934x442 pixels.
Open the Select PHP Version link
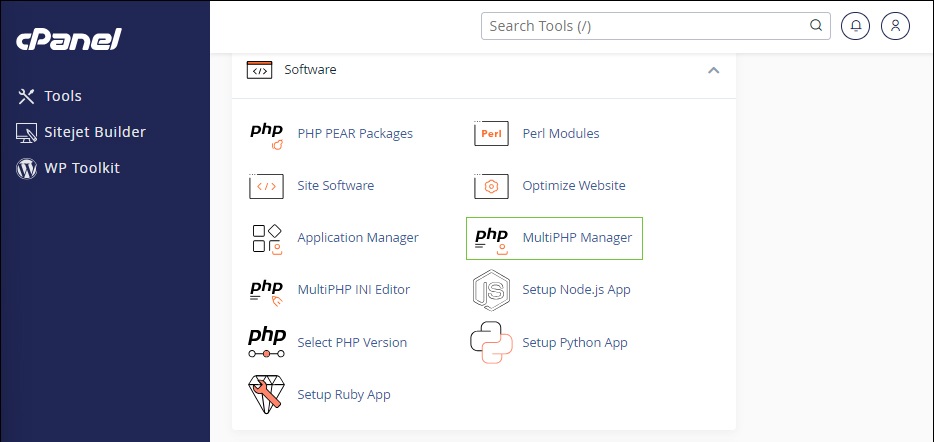tap(352, 343)
